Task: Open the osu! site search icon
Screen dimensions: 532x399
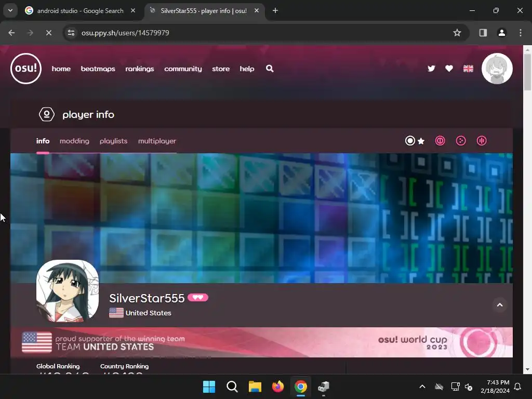Action: pyautogui.click(x=270, y=69)
